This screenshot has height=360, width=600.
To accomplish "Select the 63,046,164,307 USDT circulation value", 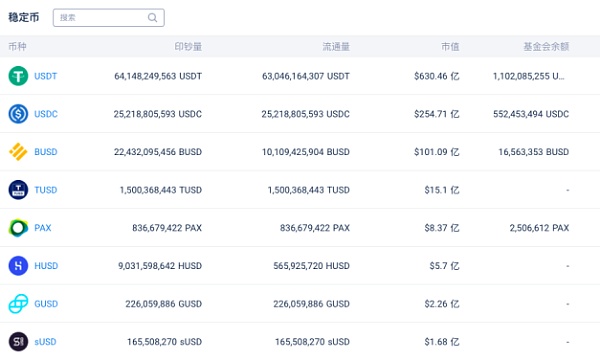I will pos(306,76).
